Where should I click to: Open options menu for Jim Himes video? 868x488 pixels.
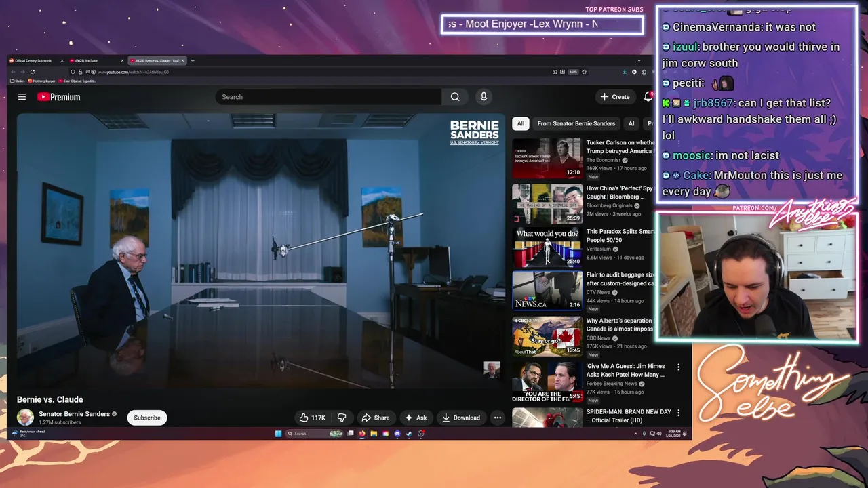pos(678,367)
